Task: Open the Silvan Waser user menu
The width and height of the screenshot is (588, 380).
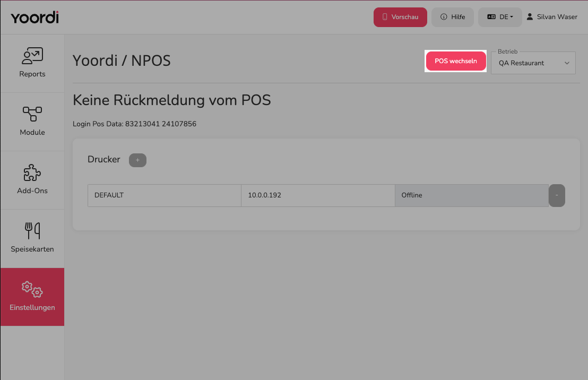Action: click(x=551, y=17)
